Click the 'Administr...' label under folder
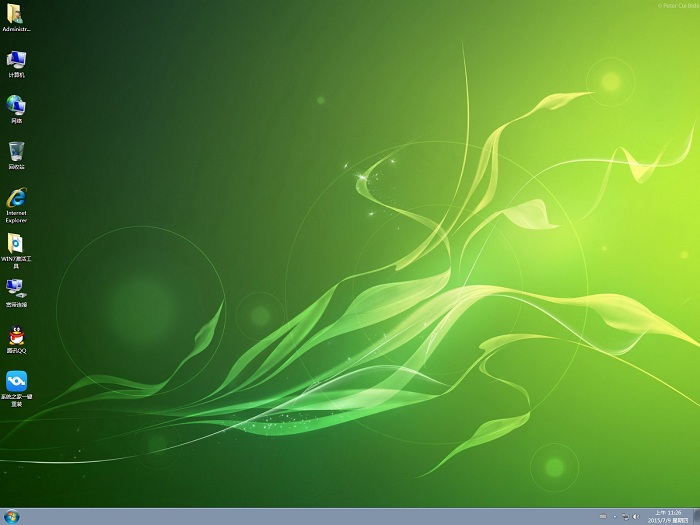The image size is (700, 525). tap(16, 29)
